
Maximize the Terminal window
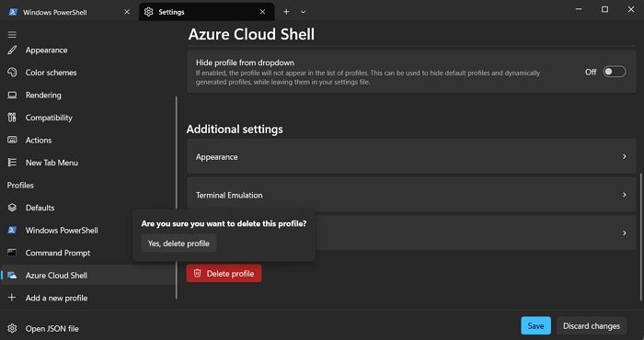point(604,9)
